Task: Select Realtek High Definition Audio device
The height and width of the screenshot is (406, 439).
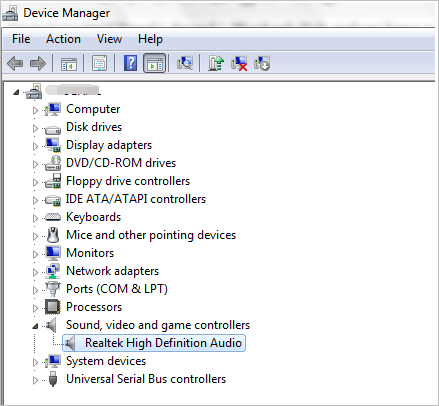Action: click(154, 343)
